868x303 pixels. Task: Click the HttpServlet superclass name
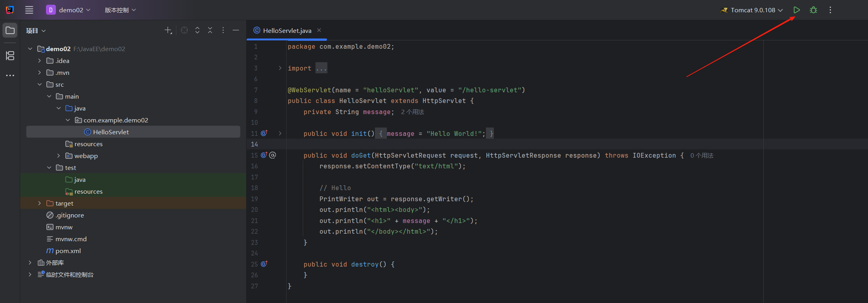444,101
